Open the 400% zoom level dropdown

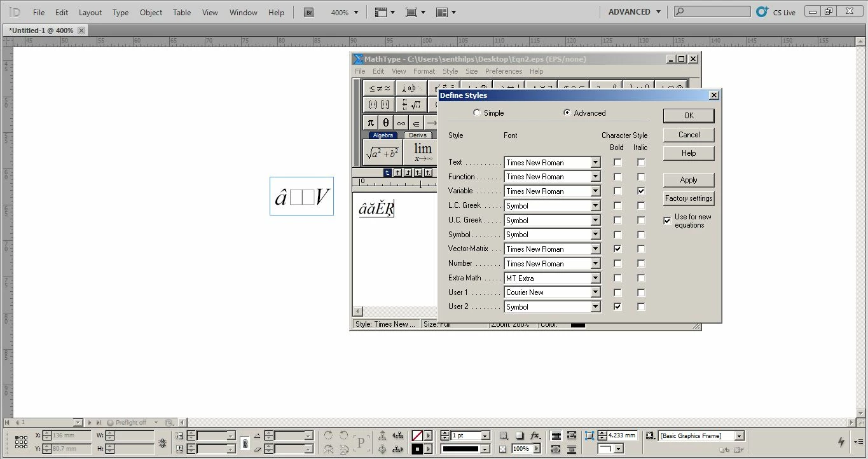tap(355, 12)
